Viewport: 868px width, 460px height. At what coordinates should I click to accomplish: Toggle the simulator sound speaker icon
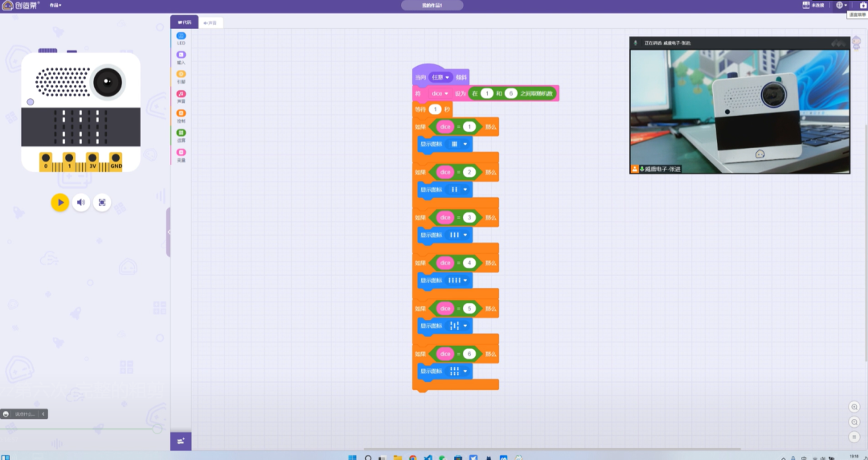tap(81, 203)
